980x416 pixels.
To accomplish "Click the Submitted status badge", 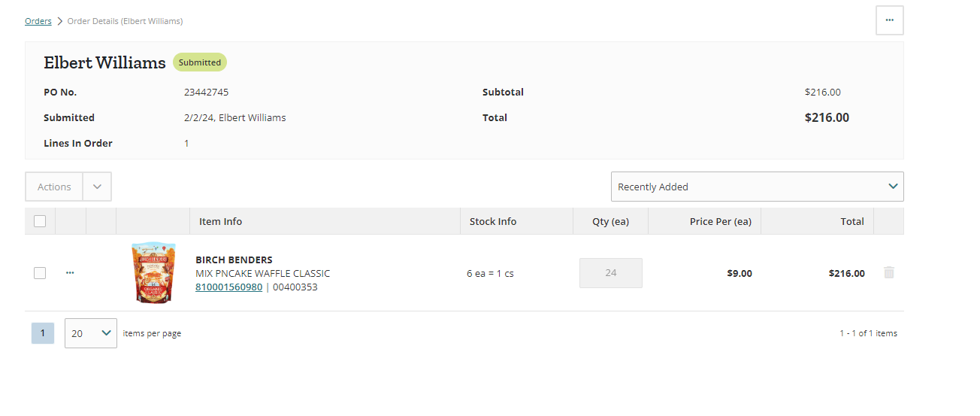I will (200, 62).
